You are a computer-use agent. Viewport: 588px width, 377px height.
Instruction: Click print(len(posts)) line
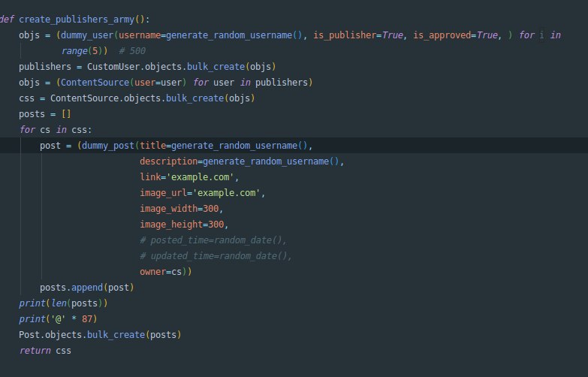tap(63, 303)
